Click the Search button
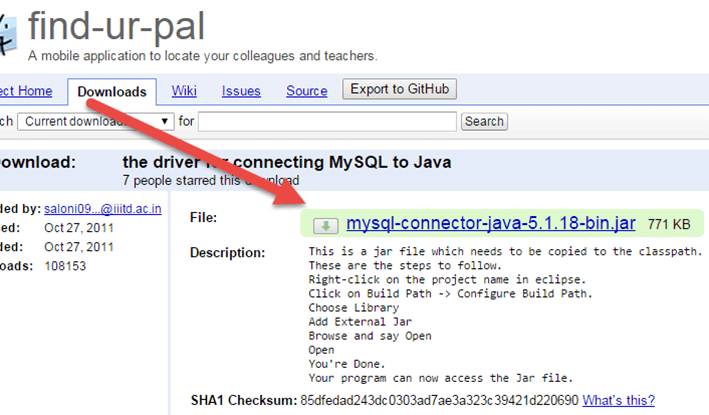Viewport: 709px width, 415px height. pos(484,121)
